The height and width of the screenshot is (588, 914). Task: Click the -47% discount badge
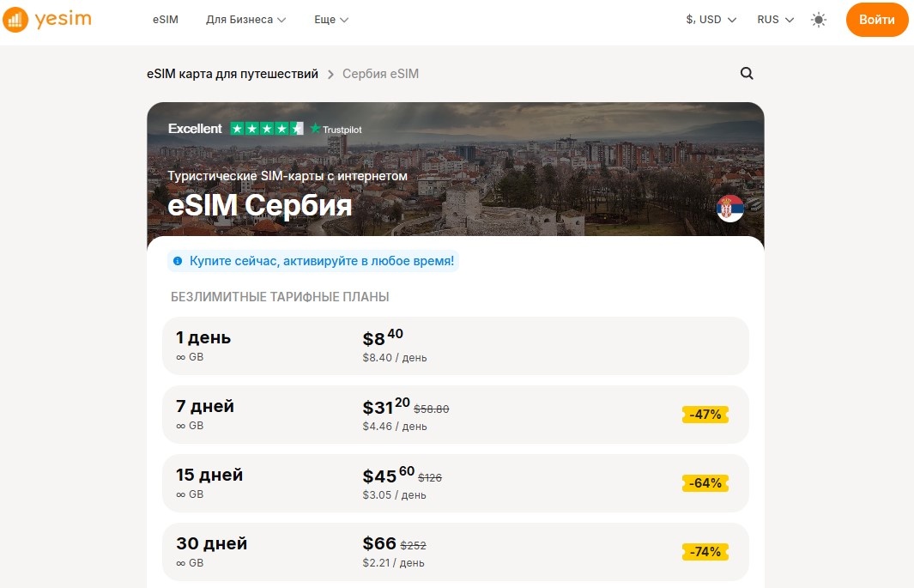point(705,414)
